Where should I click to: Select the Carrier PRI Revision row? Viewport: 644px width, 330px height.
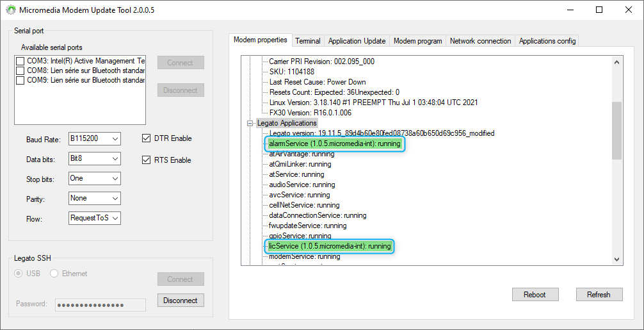pyautogui.click(x=321, y=62)
